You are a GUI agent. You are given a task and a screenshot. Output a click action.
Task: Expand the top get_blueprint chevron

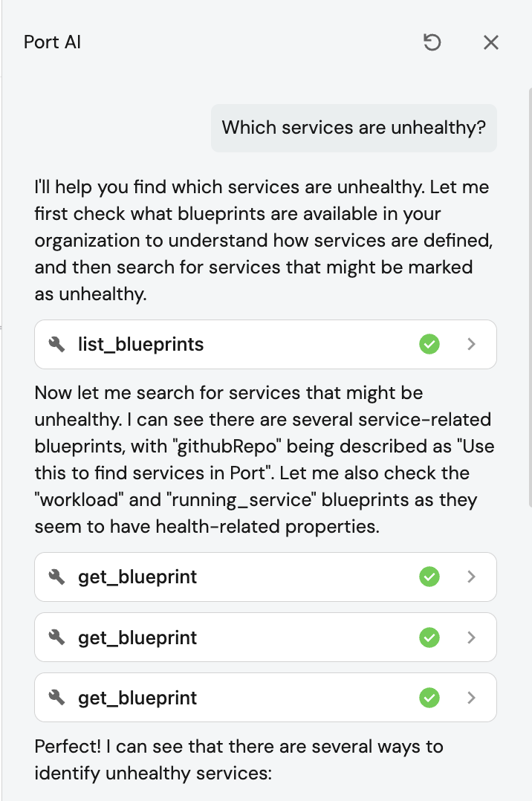[470, 577]
